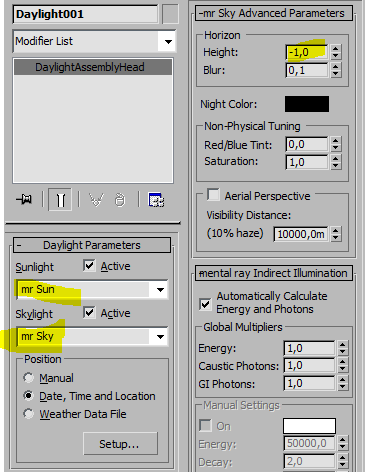Click the Global Multipliers Energy field
This screenshot has height=472, width=365.
click(309, 348)
